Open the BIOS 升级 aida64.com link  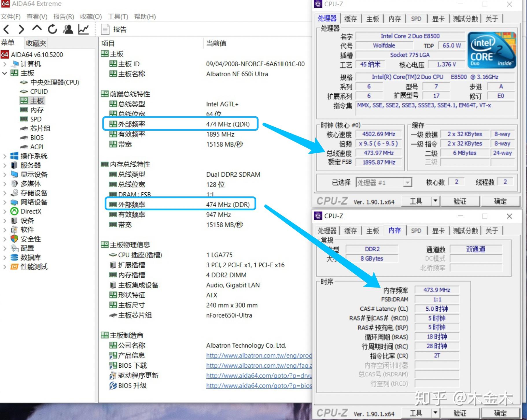pos(258,386)
